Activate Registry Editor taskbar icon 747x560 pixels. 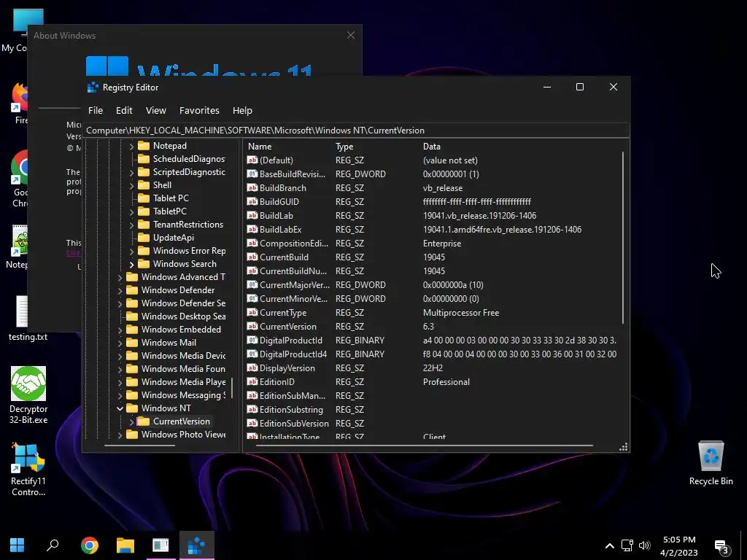point(196,545)
